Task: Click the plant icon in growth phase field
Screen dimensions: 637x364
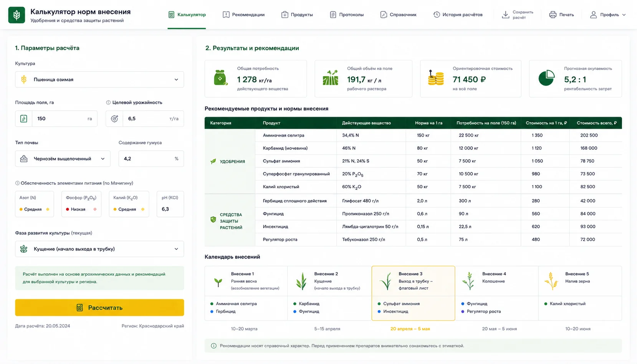Action: 24,249
